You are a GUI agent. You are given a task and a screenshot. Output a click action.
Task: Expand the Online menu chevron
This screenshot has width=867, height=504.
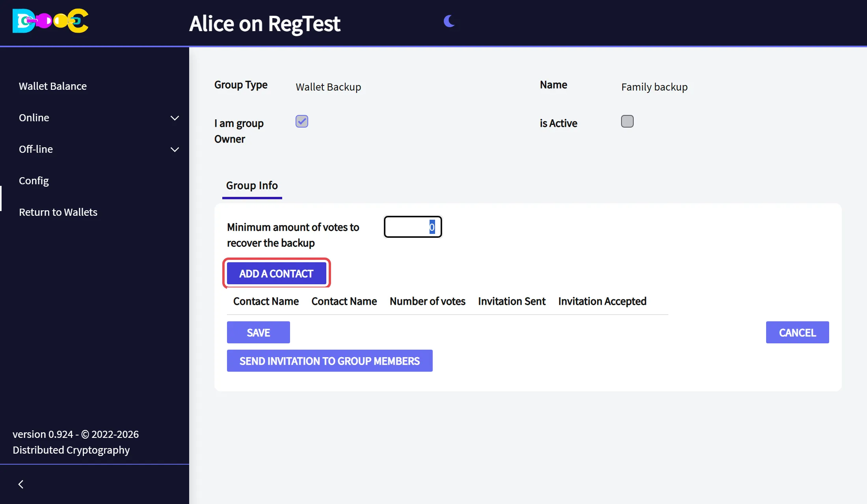click(x=175, y=118)
